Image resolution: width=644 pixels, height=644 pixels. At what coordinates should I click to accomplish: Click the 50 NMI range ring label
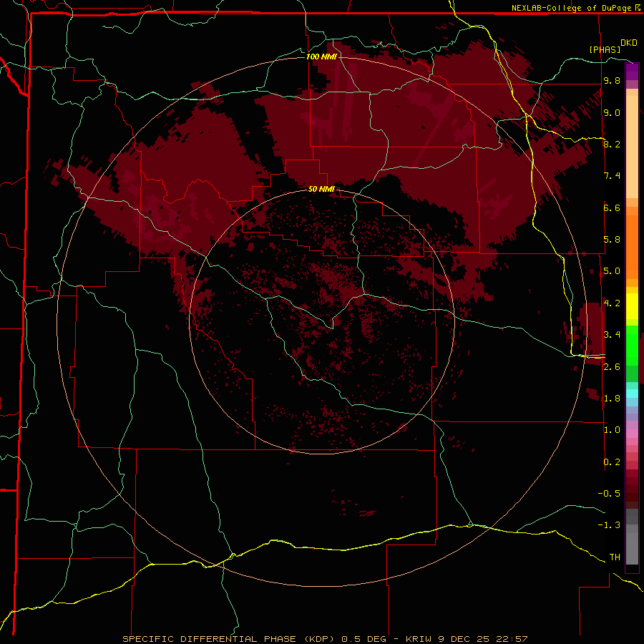(321, 189)
